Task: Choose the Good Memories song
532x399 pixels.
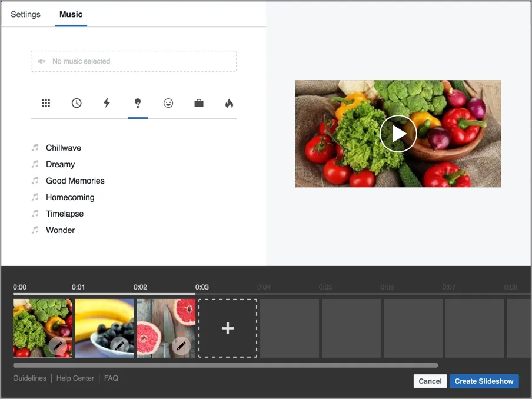Action: tap(75, 181)
